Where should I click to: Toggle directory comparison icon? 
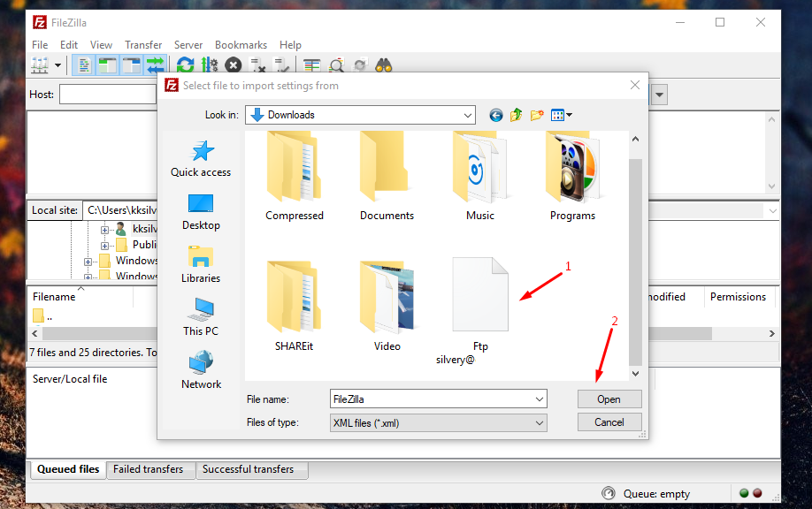(337, 65)
